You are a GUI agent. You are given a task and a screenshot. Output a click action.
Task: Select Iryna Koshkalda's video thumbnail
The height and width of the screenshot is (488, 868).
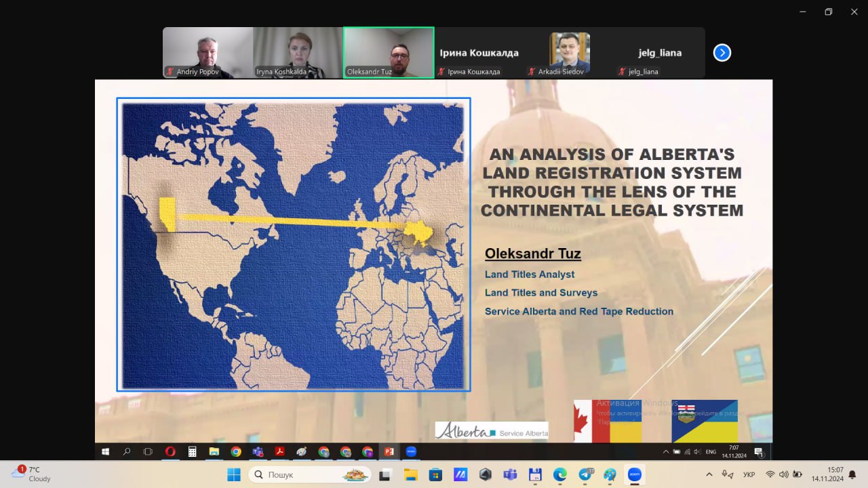click(298, 53)
